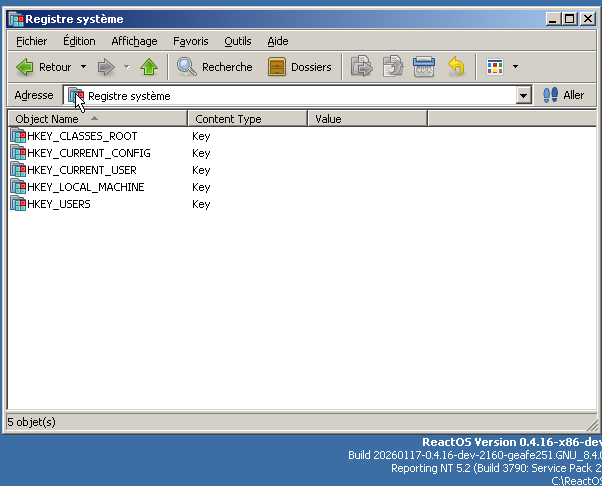Select the HKEY_LOCAL_MACHINE key
This screenshot has height=486, width=602.
pos(85,187)
